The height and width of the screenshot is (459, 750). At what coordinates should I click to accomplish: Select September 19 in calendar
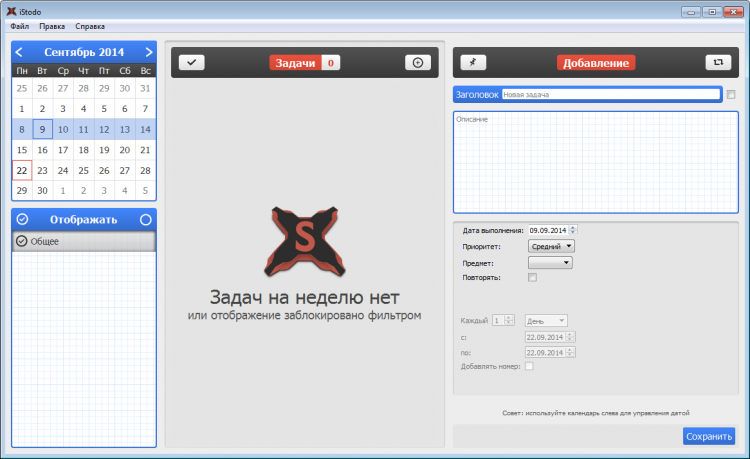pyautogui.click(x=104, y=150)
